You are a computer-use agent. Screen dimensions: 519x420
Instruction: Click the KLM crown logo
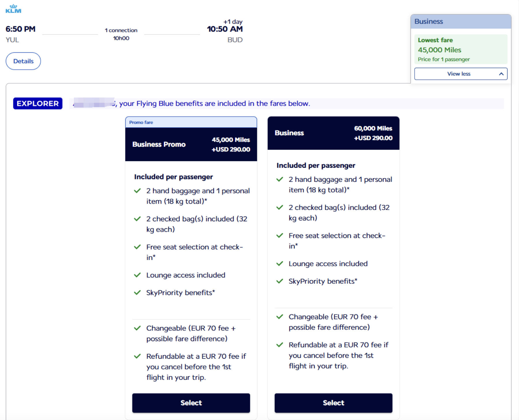click(13, 9)
